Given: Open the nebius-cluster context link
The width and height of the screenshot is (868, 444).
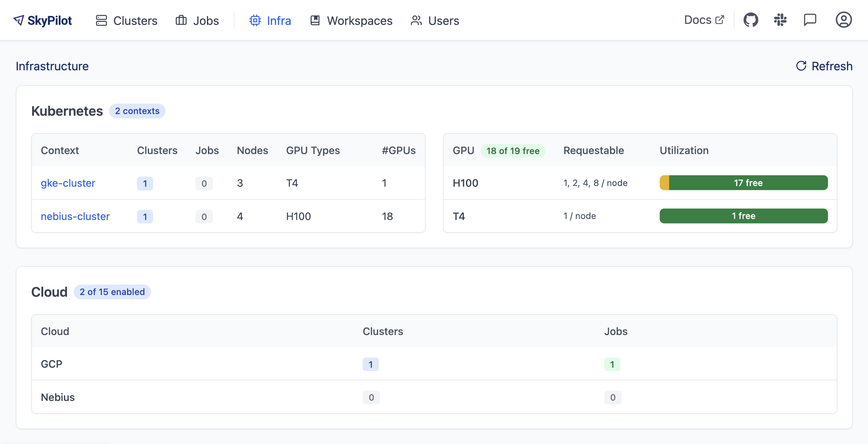Looking at the screenshot, I should (75, 216).
